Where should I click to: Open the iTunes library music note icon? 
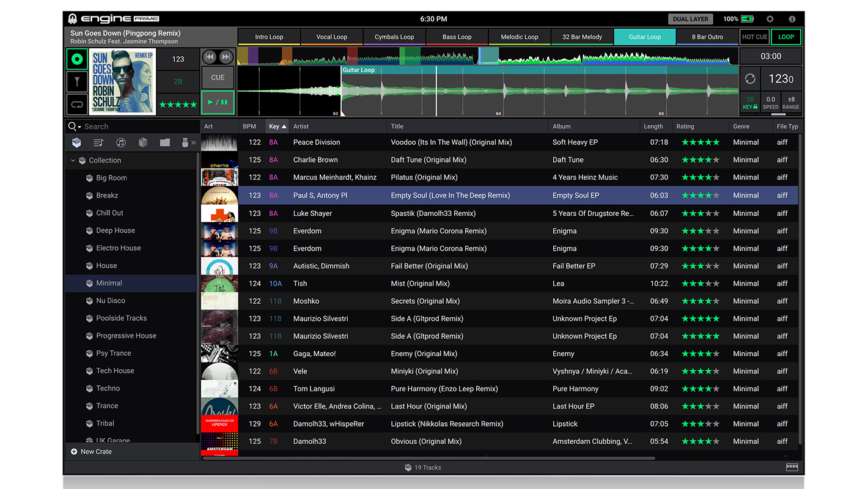coord(121,142)
